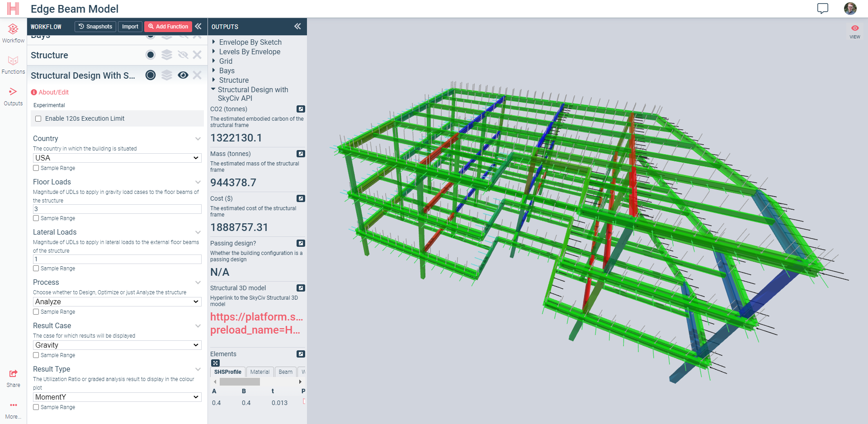The width and height of the screenshot is (868, 424).
Task: Select the Beam tab in Elements
Action: [285, 372]
